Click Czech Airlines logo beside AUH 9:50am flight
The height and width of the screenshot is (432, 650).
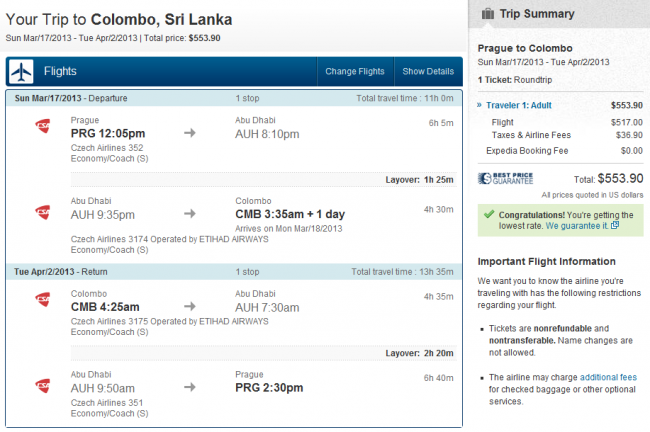43,385
